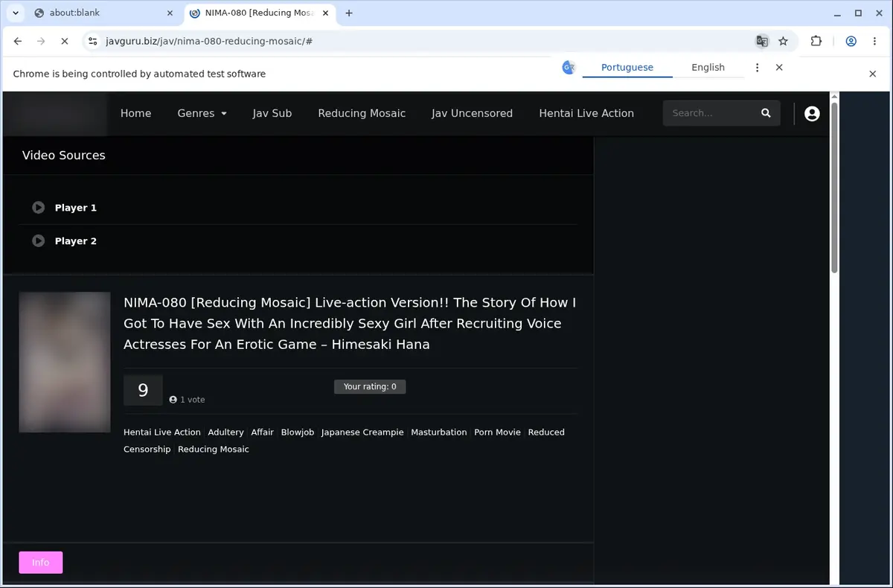Image resolution: width=893 pixels, height=588 pixels.
Task: Click the Video Sources heading
Action: coord(64,156)
